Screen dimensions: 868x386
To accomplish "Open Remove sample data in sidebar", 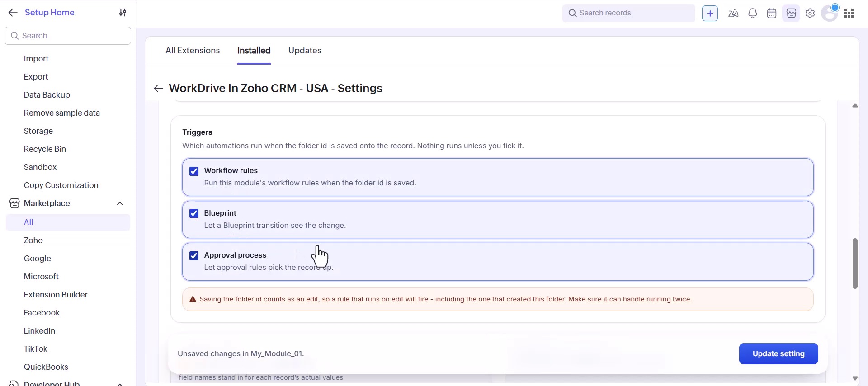I will coord(62,113).
